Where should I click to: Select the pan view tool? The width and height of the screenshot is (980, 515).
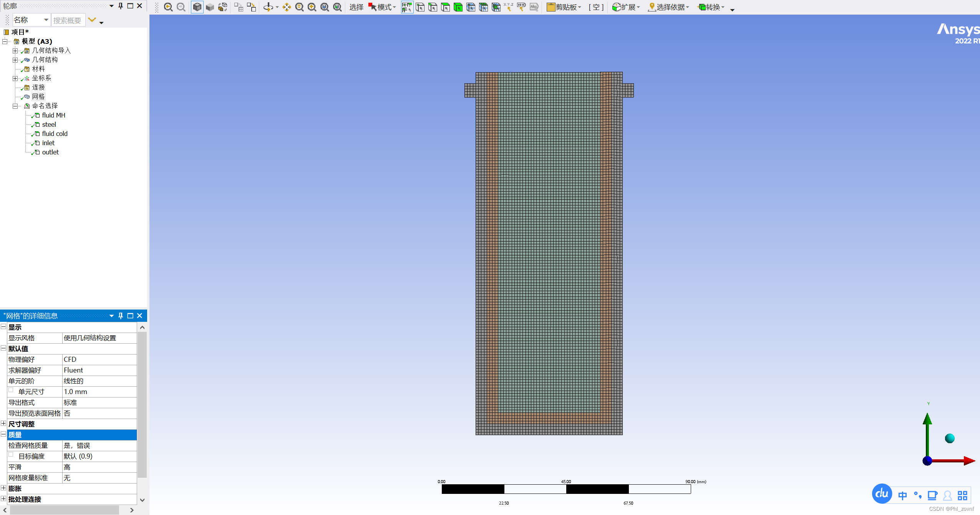(287, 7)
